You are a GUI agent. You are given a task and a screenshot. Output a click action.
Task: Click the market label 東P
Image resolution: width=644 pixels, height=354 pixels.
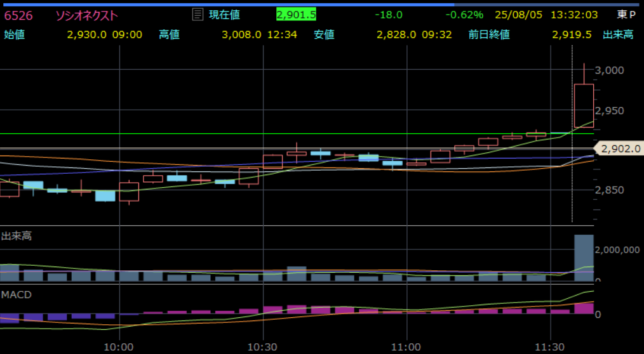626,15
